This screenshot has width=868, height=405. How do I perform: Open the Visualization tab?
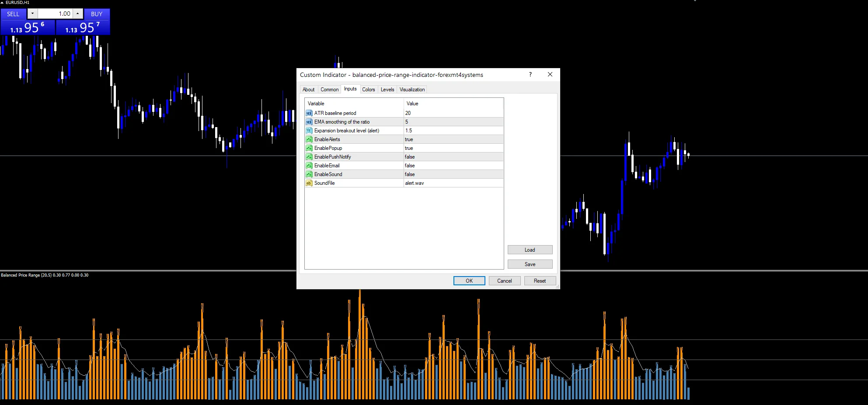[x=412, y=90]
